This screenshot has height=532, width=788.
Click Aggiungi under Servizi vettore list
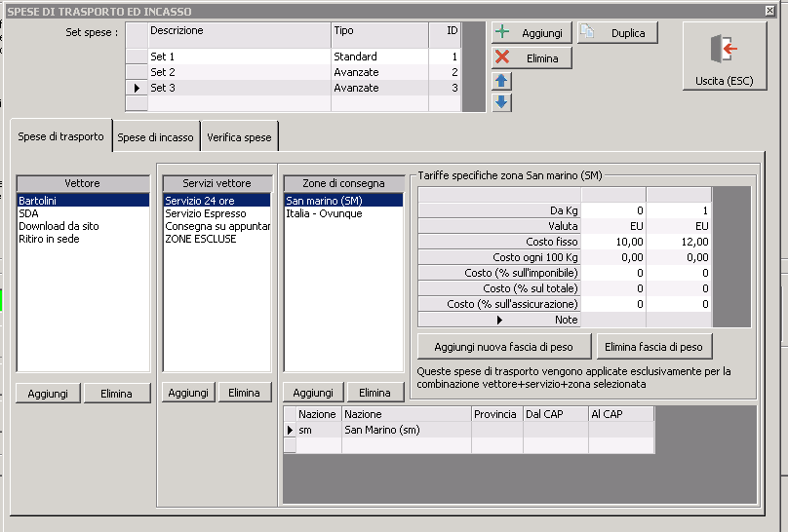[x=188, y=392]
